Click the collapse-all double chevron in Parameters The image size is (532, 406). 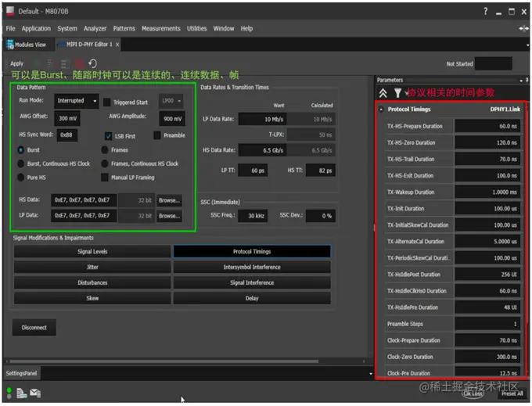[383, 92]
